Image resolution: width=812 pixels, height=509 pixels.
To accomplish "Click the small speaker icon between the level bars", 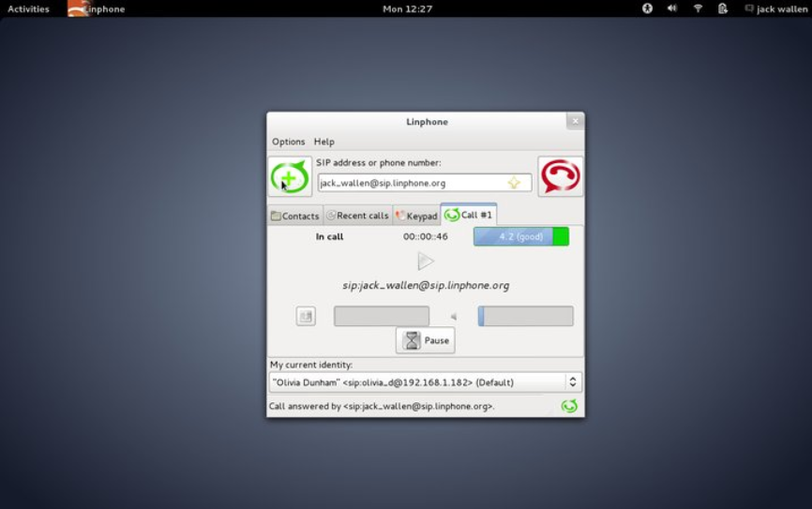I will pyautogui.click(x=454, y=317).
